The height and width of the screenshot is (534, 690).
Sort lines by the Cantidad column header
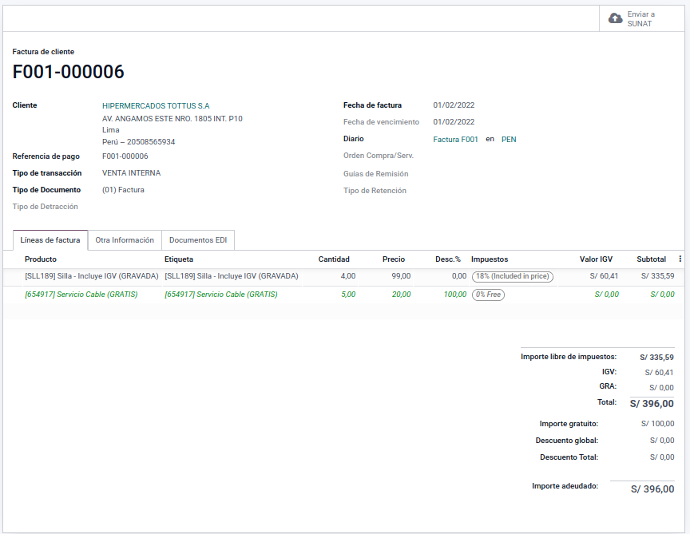pos(333,259)
